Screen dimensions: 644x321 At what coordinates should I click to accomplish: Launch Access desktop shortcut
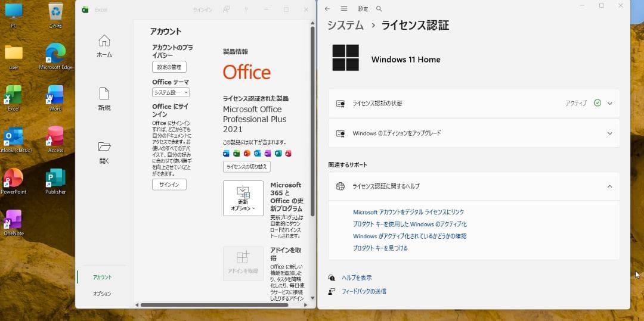click(x=55, y=140)
